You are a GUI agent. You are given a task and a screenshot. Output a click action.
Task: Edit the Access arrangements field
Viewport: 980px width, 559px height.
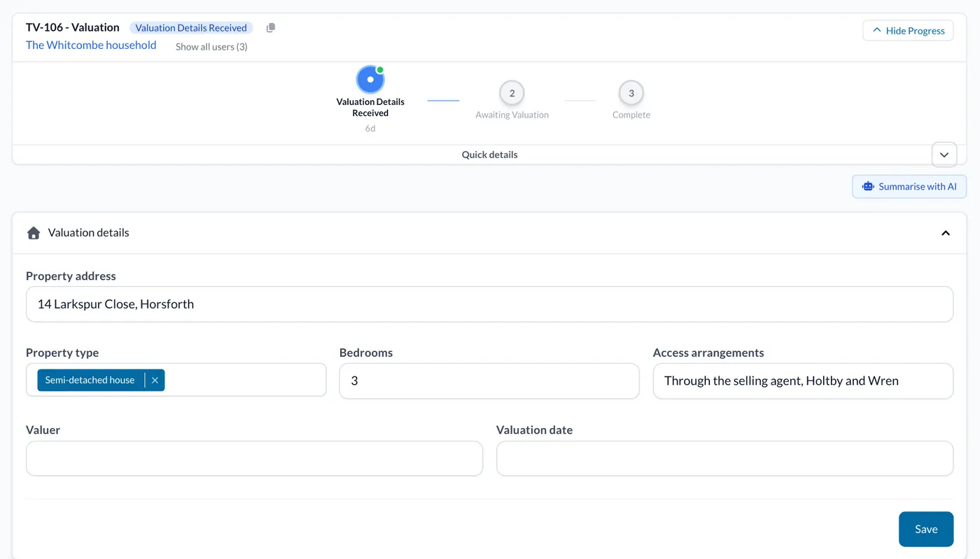click(803, 381)
